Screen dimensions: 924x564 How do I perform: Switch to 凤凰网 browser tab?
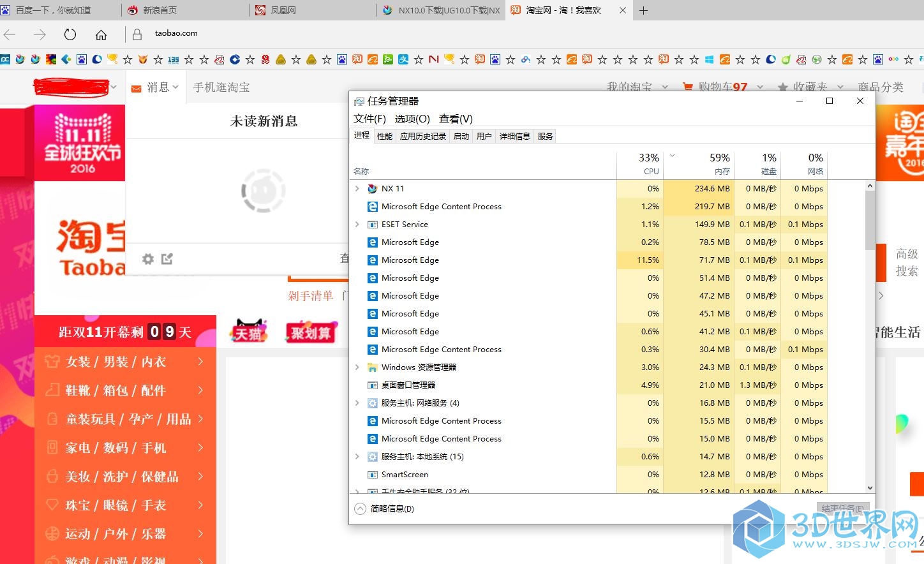pos(313,10)
